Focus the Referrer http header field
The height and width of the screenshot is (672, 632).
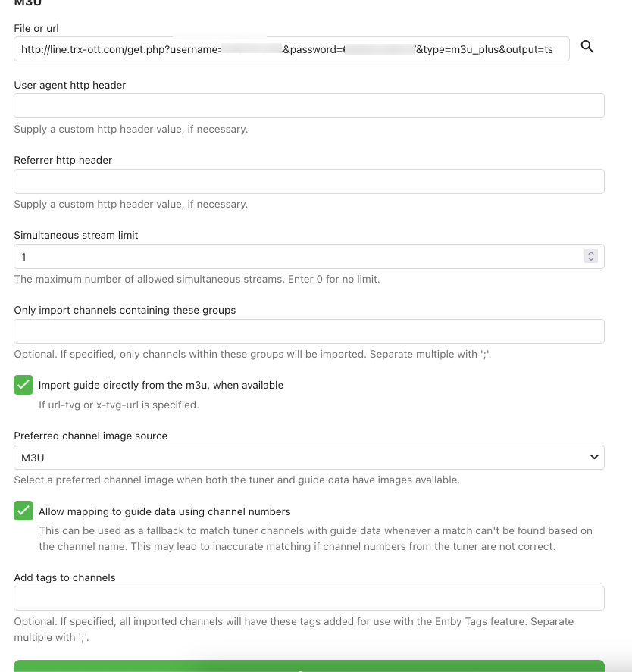(309, 181)
